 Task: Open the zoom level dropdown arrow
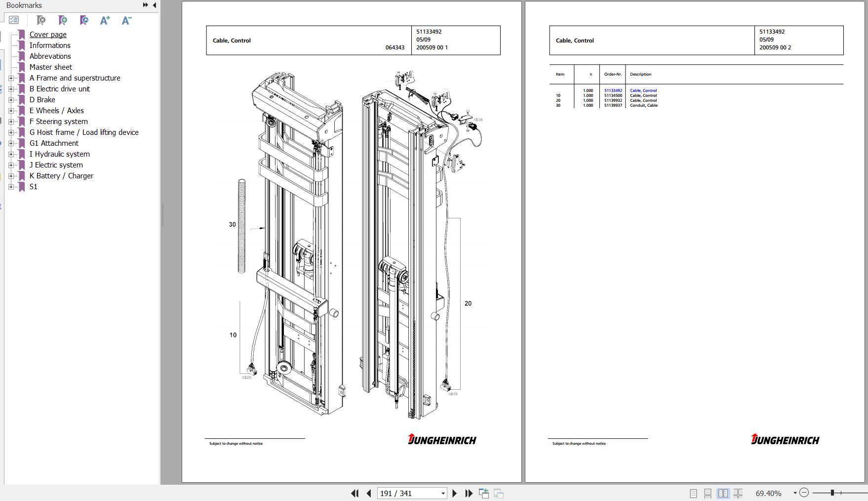pos(795,493)
